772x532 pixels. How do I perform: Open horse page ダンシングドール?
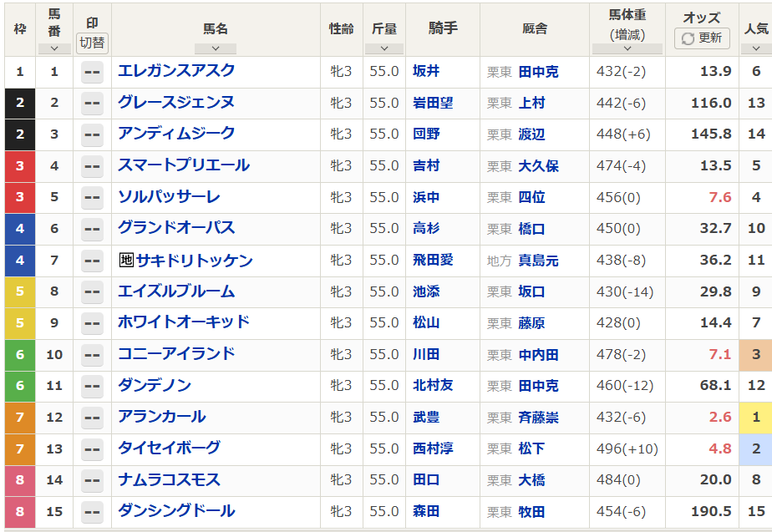click(x=176, y=511)
